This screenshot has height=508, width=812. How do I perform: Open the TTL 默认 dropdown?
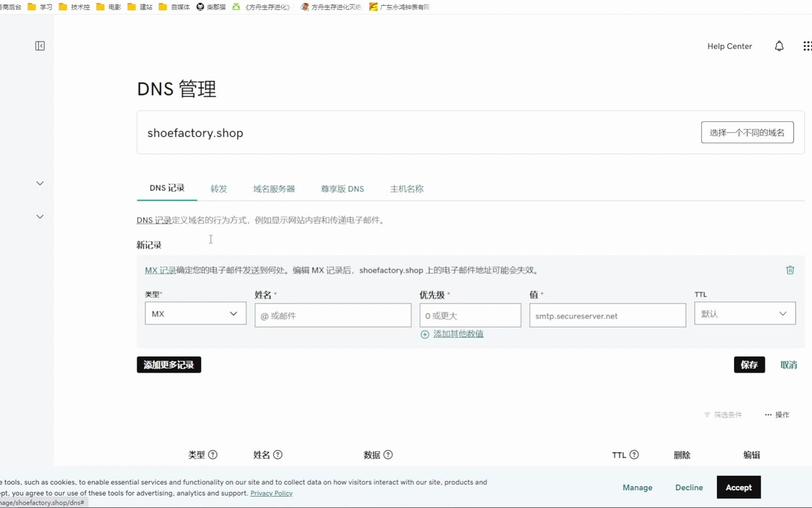tap(745, 314)
